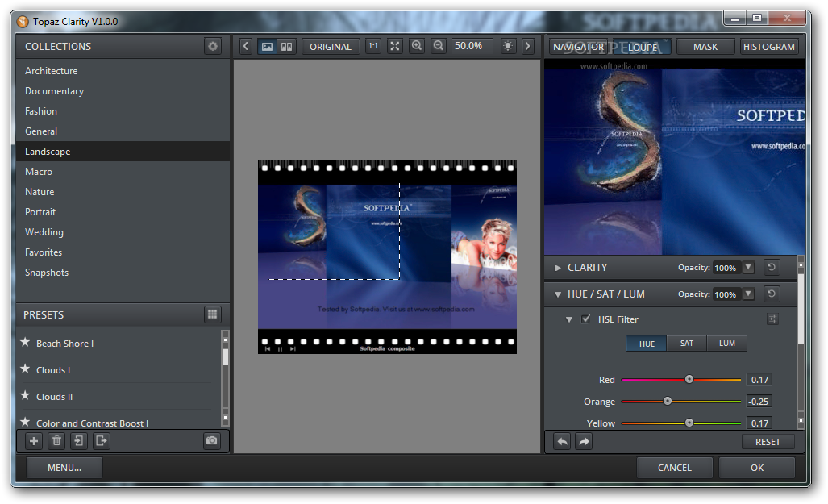Open the Snapshots collection
This screenshot has height=504, width=828.
(123, 273)
